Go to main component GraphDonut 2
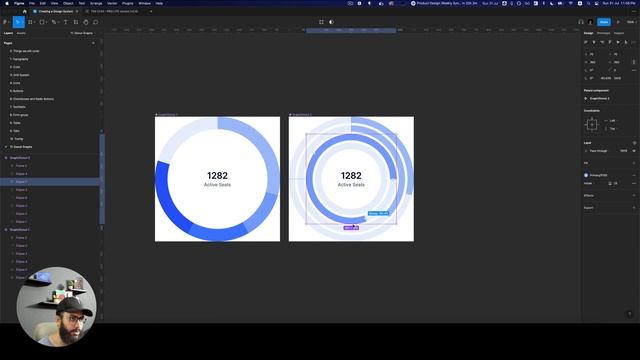The image size is (640, 360). (599, 98)
